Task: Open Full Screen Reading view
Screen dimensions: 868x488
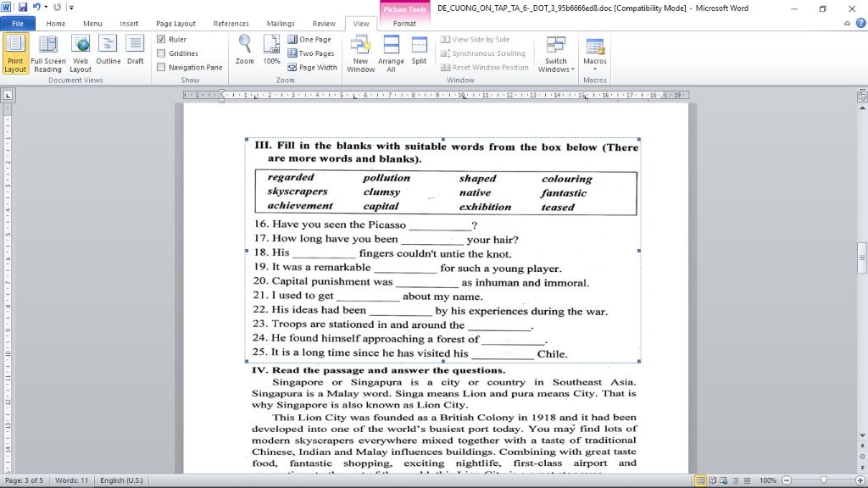Action: 47,53
